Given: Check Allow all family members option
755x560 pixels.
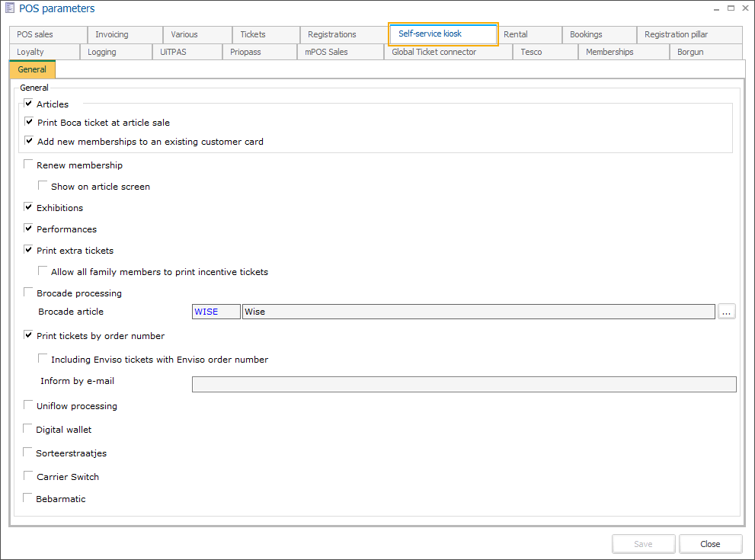Looking at the screenshot, I should coord(43,271).
